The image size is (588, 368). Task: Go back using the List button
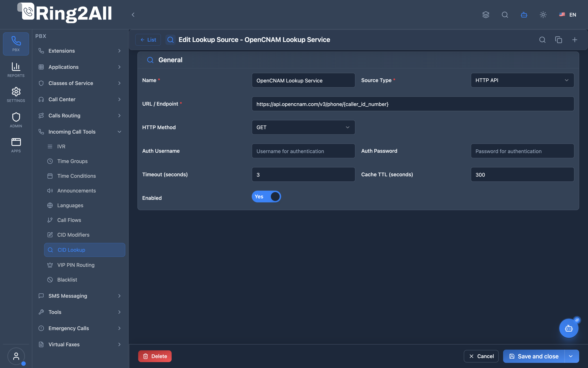coord(148,40)
